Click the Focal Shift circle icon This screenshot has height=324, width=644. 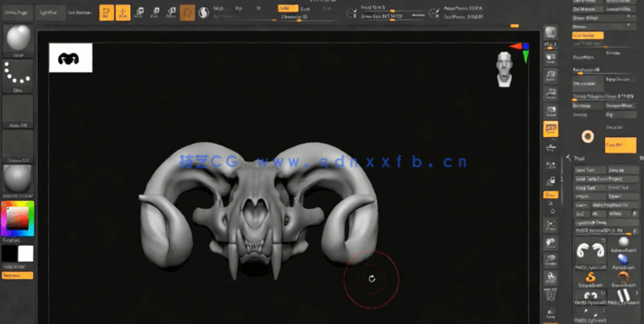click(351, 14)
